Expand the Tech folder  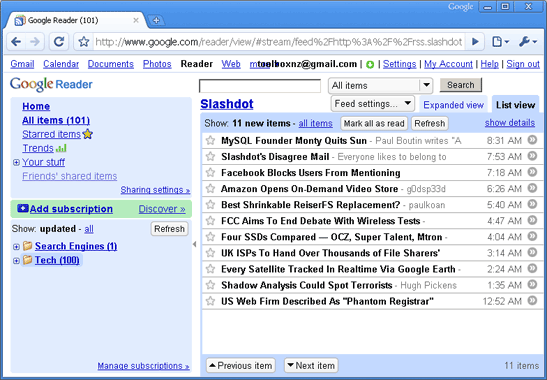click(16, 261)
